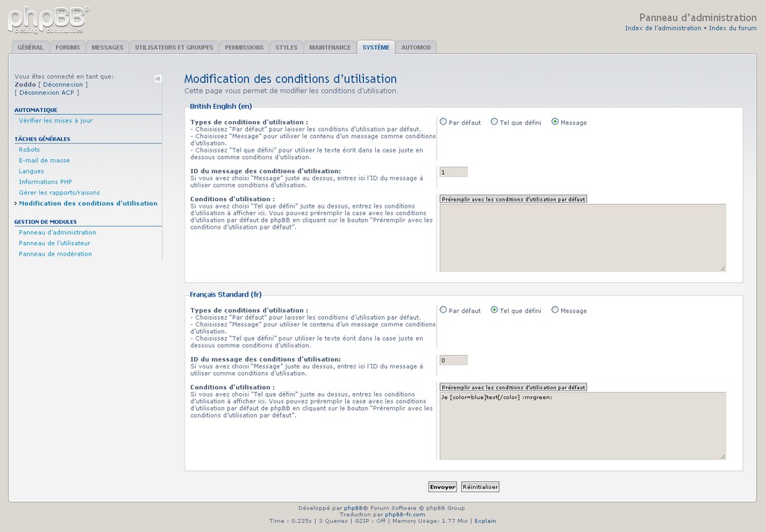Screen dimensions: 765x532
Task: Open the Général tab
Action: coord(31,47)
